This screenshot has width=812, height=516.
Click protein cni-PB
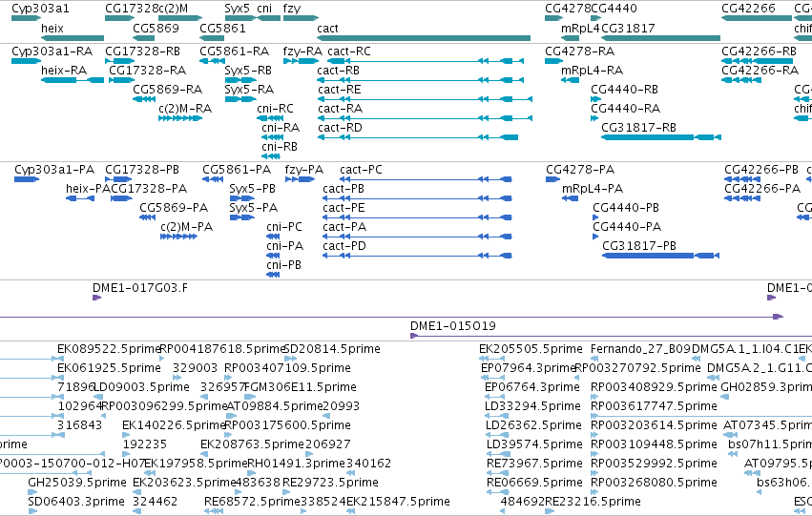click(283, 265)
